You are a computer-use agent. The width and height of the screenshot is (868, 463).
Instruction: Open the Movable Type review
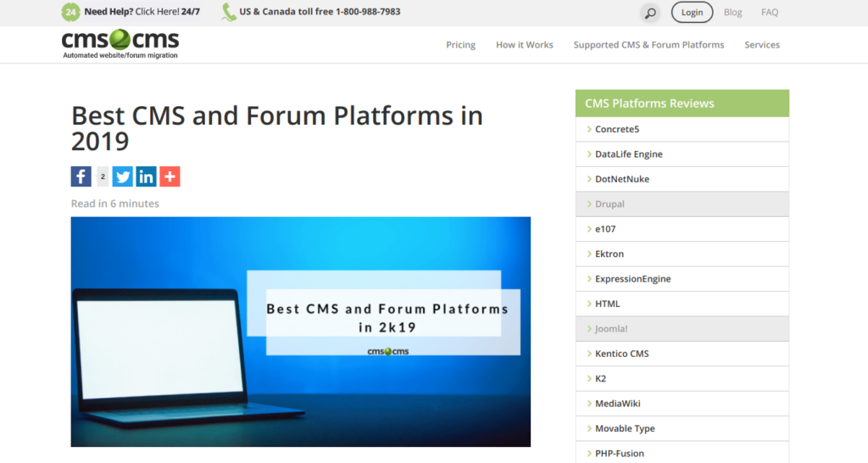682,428
